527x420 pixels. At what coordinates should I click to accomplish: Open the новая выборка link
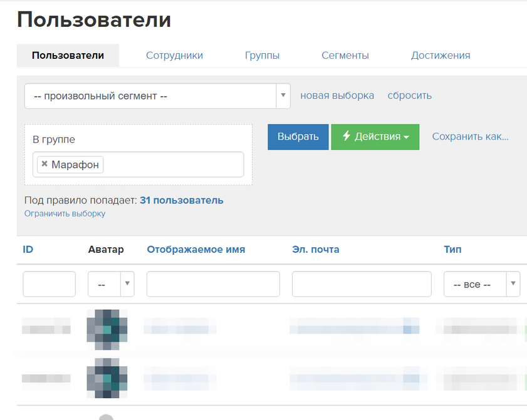tap(337, 95)
